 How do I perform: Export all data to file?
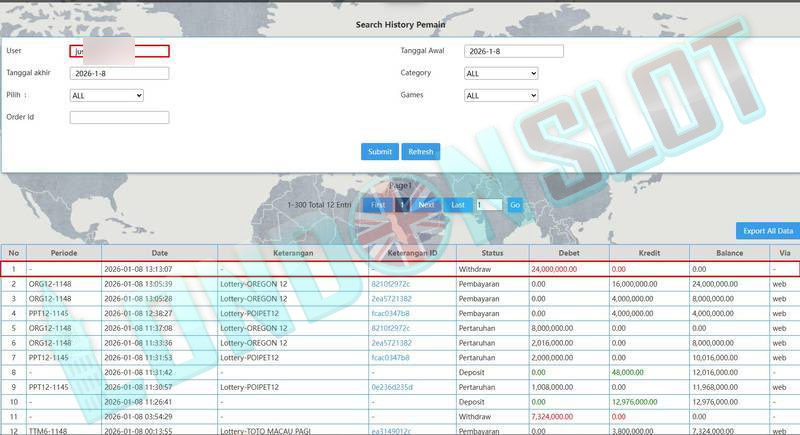[767, 231]
